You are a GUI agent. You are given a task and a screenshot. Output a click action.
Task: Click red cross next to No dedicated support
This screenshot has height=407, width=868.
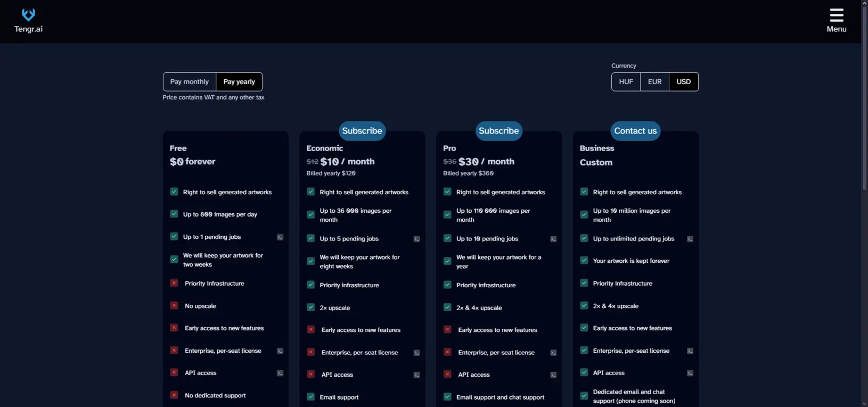click(174, 395)
